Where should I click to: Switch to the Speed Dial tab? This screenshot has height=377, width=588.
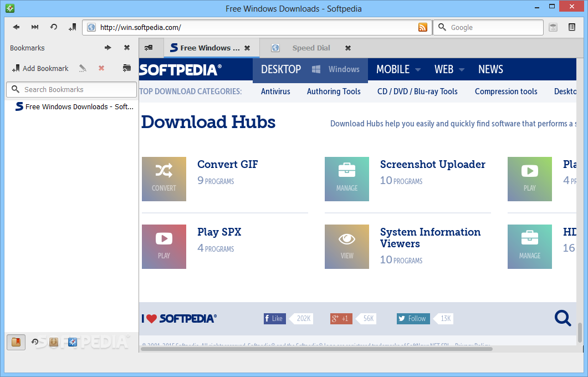tap(311, 48)
